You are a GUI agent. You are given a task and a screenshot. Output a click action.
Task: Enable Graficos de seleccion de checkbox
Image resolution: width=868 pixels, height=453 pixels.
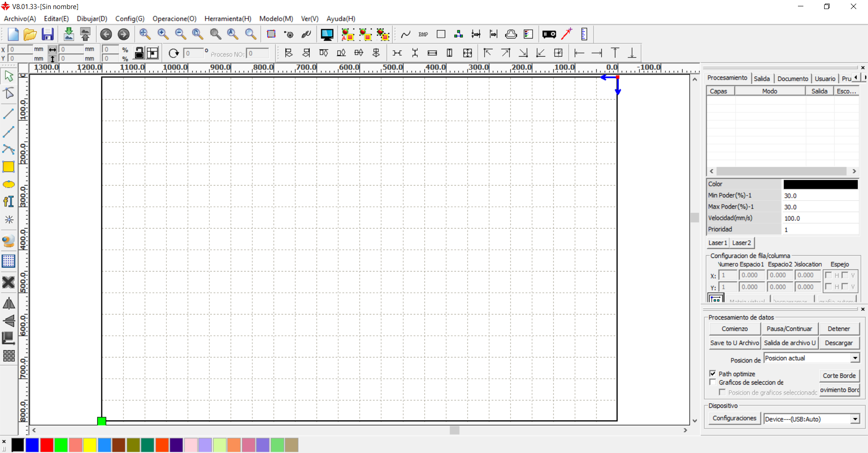point(712,382)
